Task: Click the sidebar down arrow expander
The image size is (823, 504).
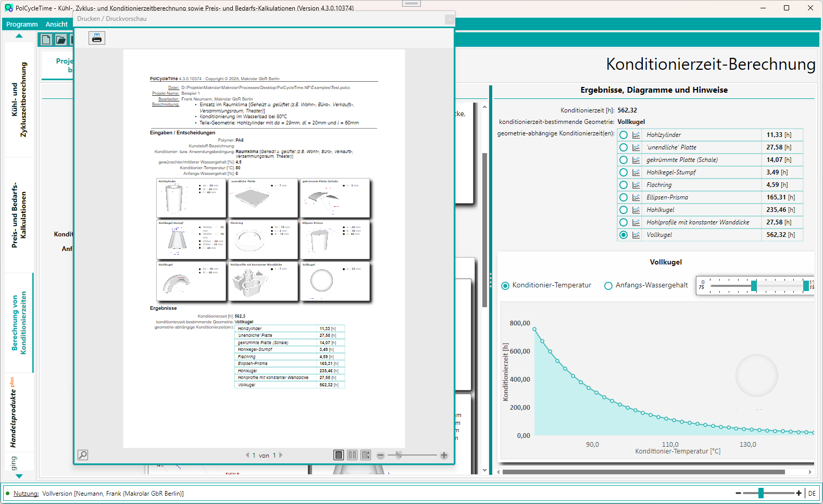Action: coord(19,476)
